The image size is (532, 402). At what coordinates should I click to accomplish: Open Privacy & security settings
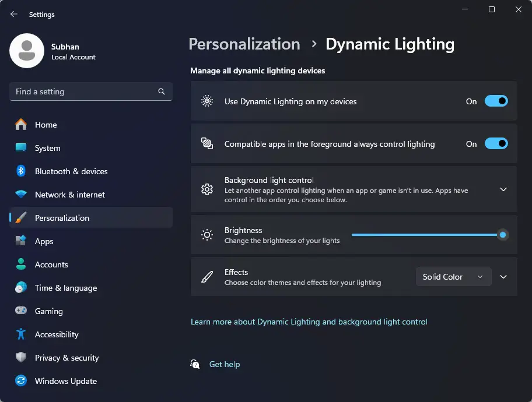tap(91, 358)
